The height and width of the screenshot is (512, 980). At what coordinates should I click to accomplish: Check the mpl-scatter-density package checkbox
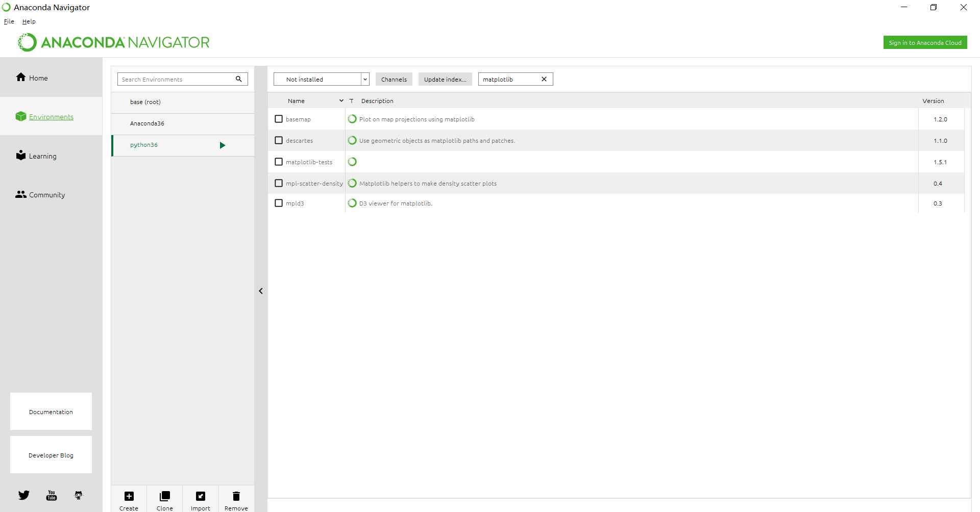[x=279, y=183]
